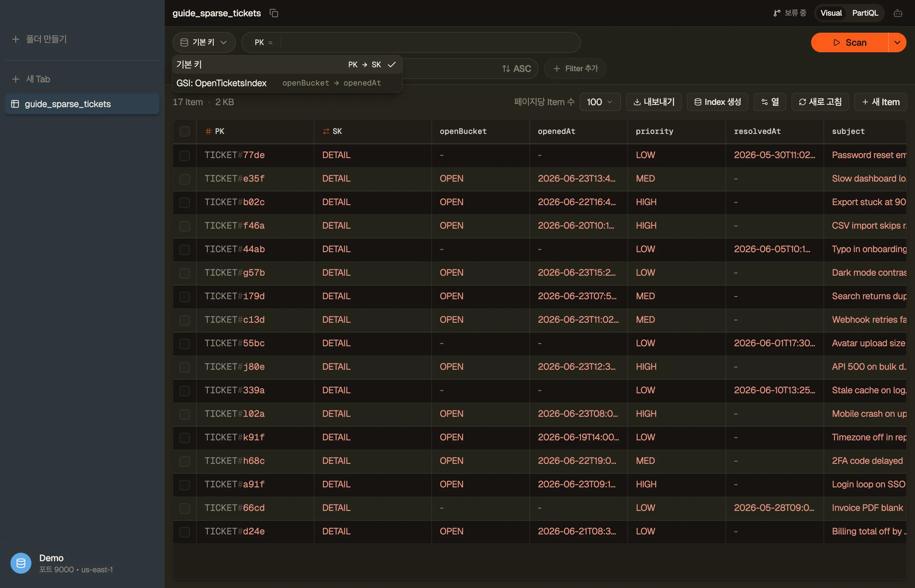Select the TICKET#e35f row checkbox
Image resolution: width=915 pixels, height=588 pixels.
click(x=184, y=179)
